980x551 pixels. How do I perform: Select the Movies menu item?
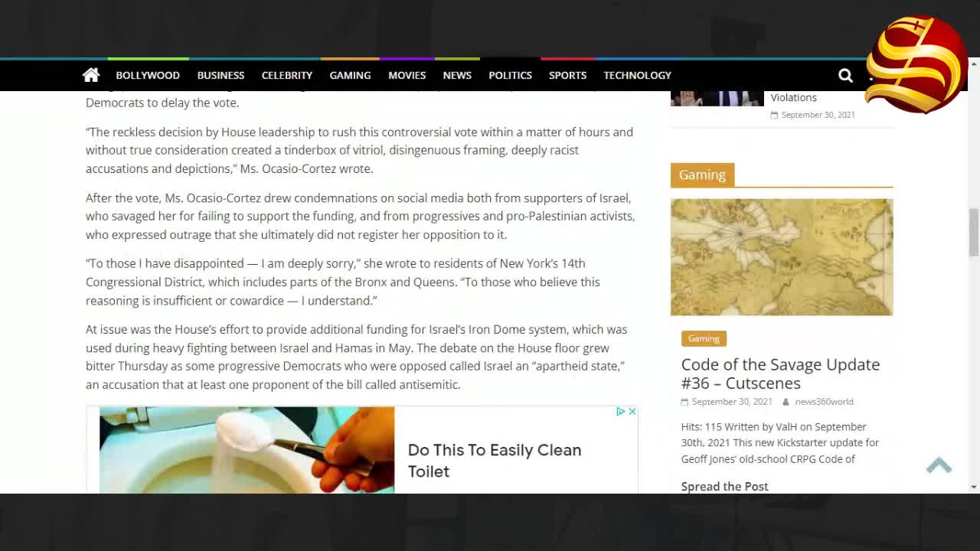(x=407, y=75)
